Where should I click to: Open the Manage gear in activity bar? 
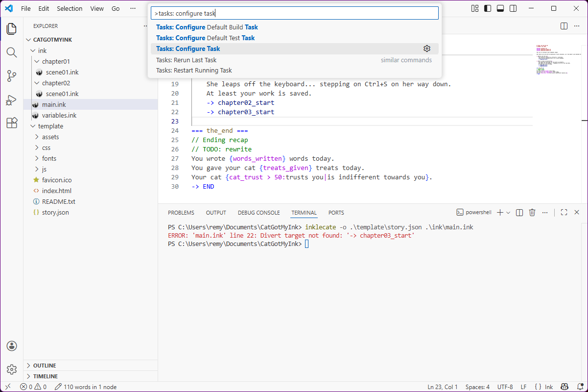click(x=12, y=369)
